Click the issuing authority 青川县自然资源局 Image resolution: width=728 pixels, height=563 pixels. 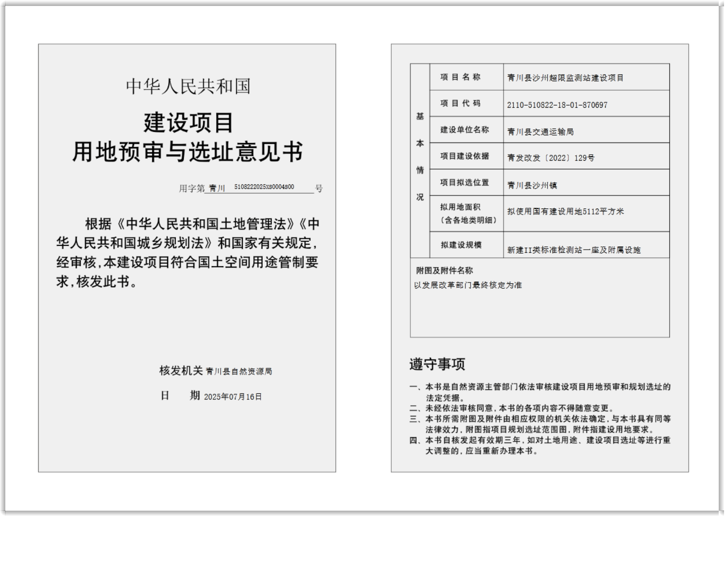coord(239,372)
